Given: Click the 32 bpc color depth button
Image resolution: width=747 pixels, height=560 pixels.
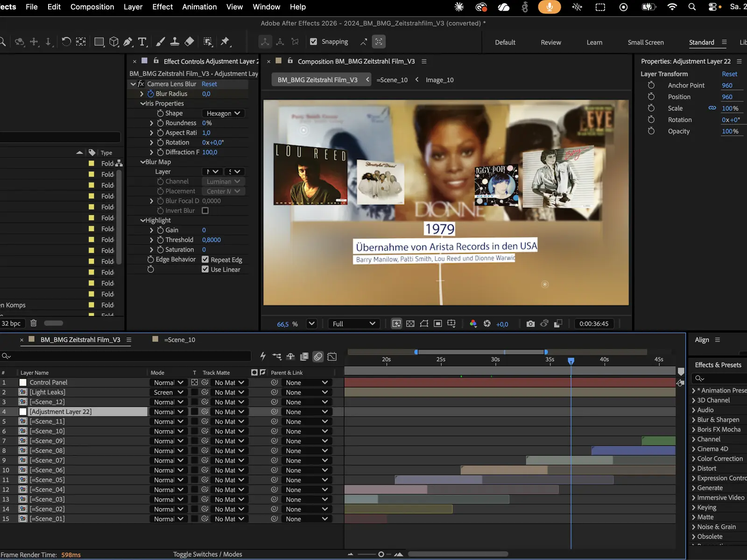Looking at the screenshot, I should 11,323.
